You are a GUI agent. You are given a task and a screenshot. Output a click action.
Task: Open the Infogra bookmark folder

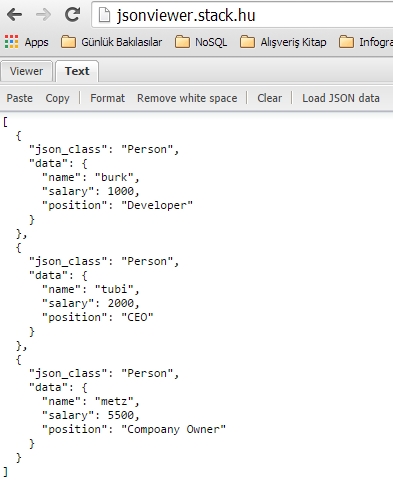tap(366, 42)
